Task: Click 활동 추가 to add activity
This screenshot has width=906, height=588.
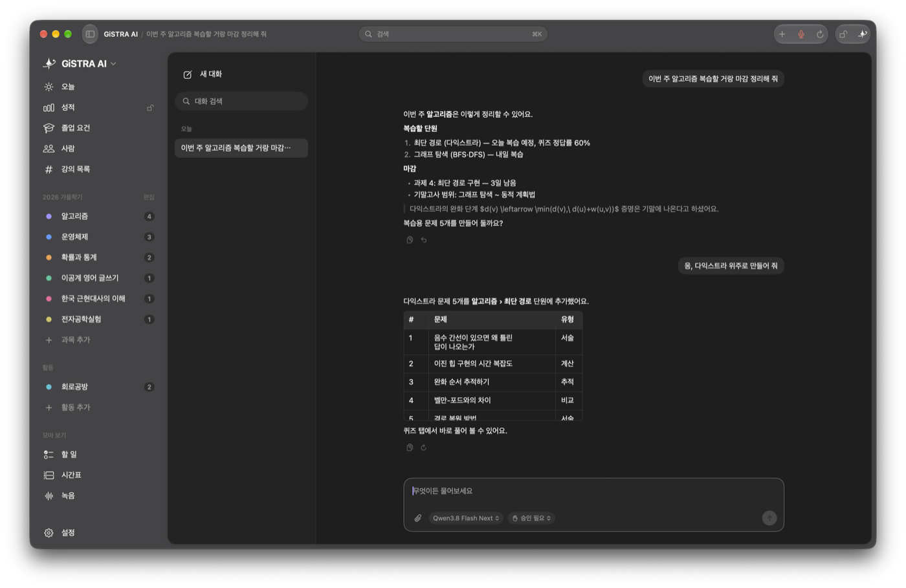Action: coord(98,408)
